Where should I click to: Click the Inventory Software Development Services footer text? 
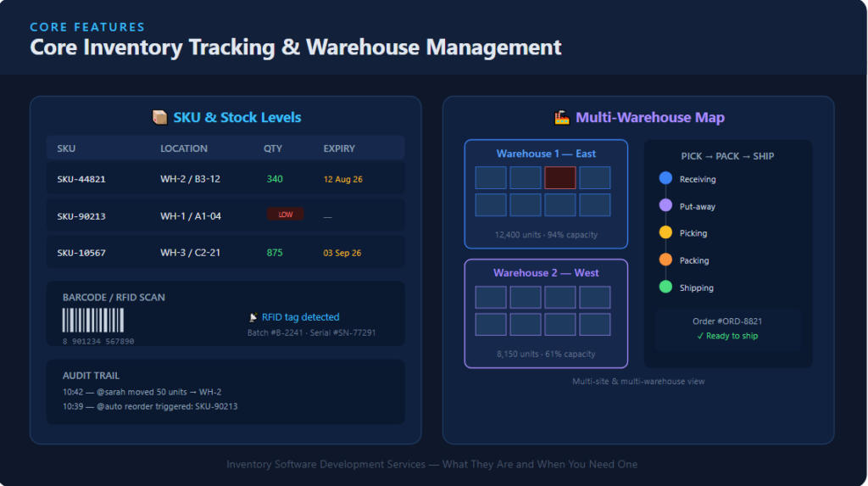(x=431, y=465)
